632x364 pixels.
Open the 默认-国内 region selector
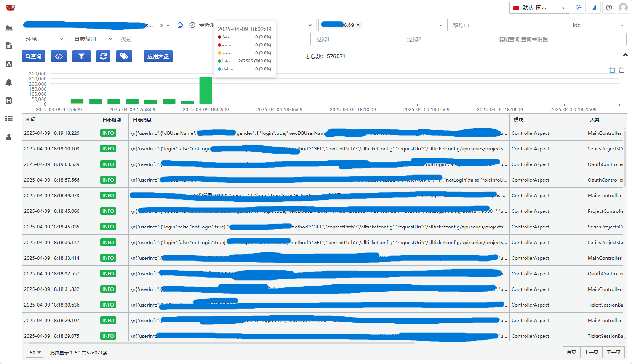pos(539,8)
